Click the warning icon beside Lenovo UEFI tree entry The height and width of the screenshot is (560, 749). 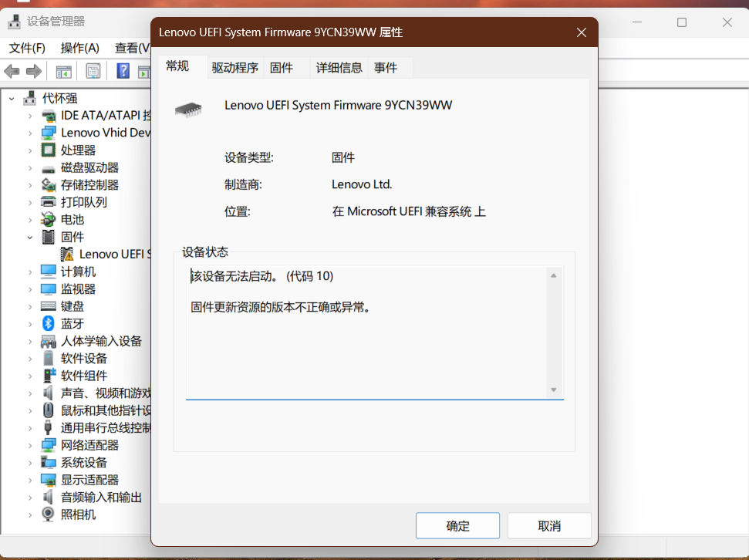67,255
